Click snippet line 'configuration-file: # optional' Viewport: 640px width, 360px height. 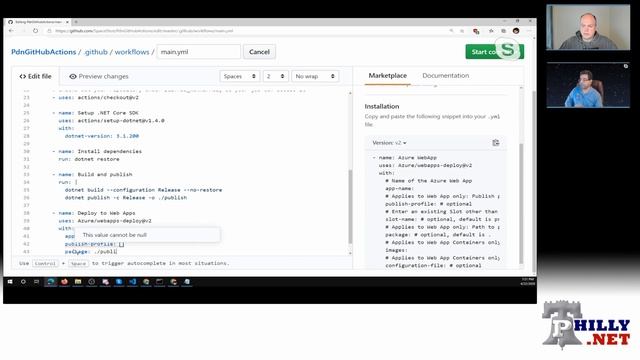tap(433, 266)
